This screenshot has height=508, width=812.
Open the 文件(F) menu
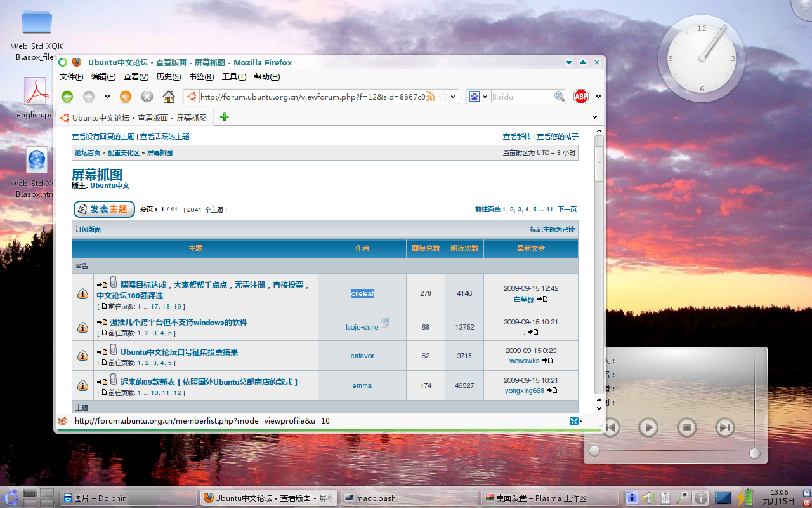(x=72, y=77)
